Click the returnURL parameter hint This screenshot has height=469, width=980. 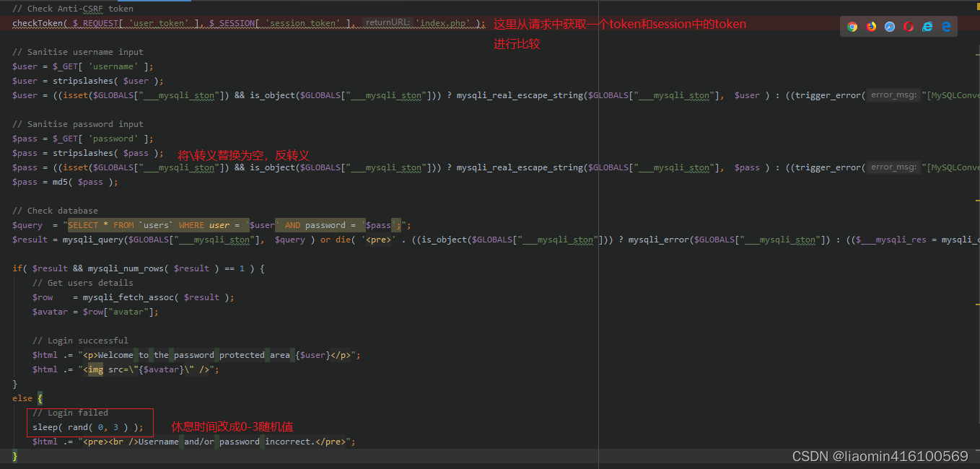click(388, 23)
